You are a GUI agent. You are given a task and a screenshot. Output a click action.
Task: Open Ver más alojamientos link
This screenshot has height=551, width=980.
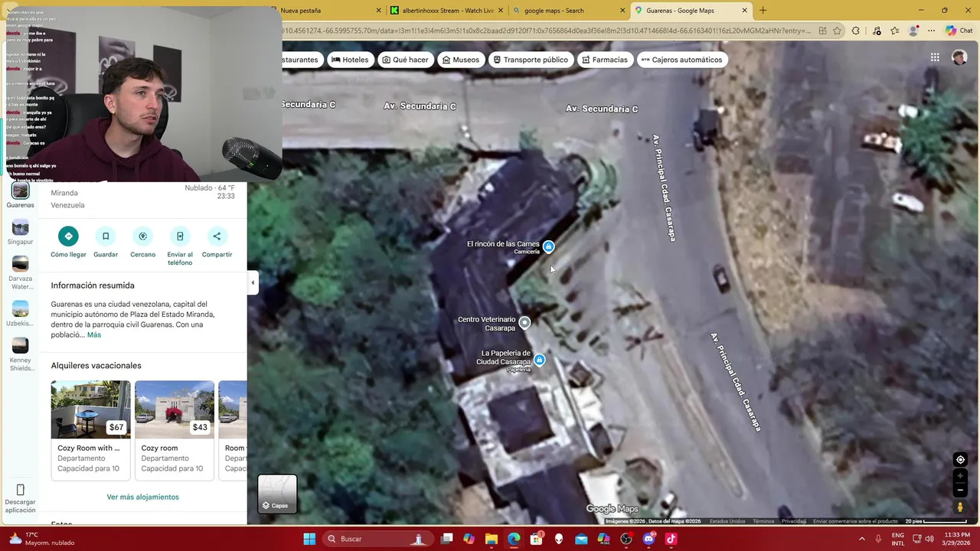142,497
